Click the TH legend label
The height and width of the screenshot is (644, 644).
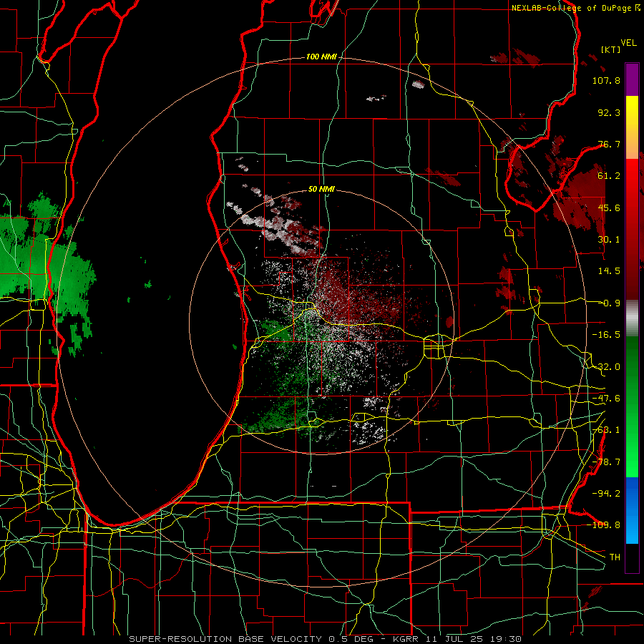pyautogui.click(x=615, y=557)
